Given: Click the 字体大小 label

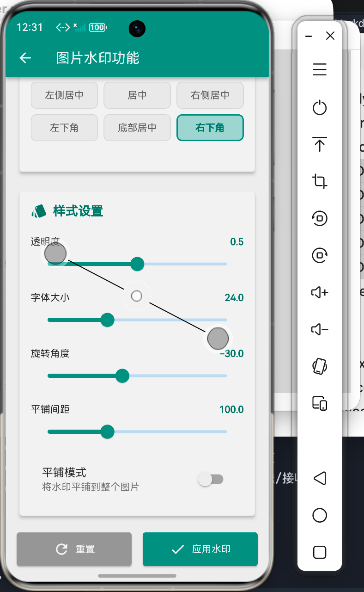Looking at the screenshot, I should click(x=50, y=297).
